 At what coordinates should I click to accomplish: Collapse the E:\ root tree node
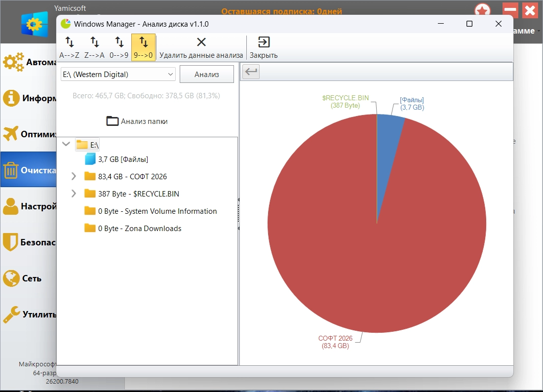[66, 144]
